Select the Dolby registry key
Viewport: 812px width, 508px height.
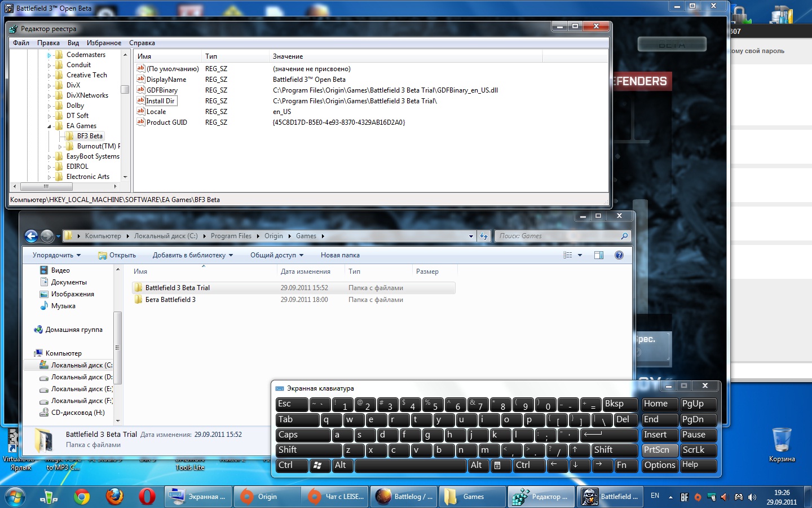point(75,106)
